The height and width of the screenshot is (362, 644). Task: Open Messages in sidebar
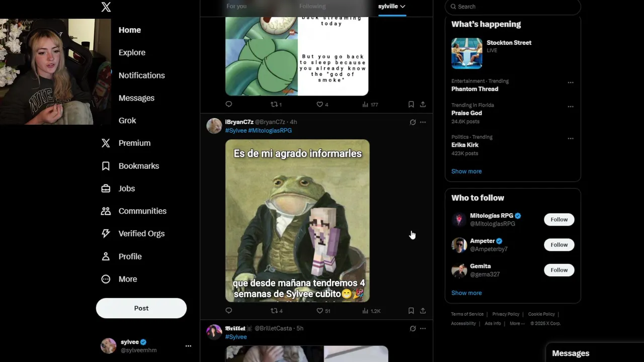pos(136,98)
